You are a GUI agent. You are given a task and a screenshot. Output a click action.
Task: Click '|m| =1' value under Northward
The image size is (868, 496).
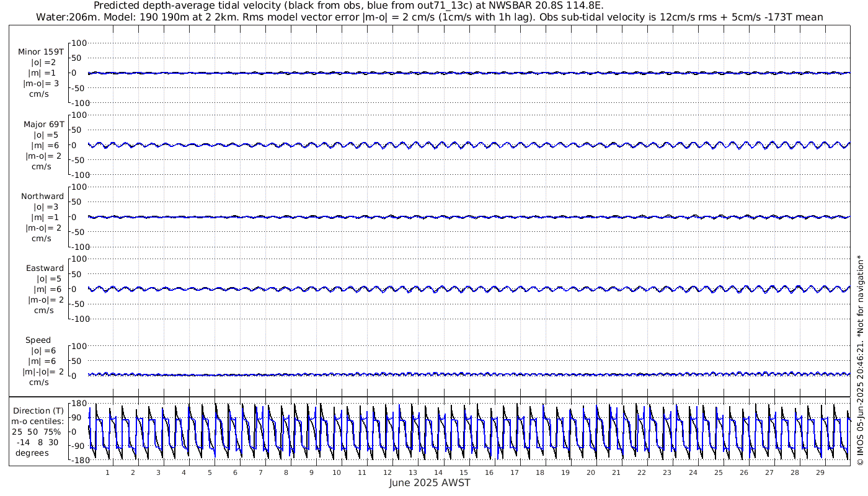46,217
